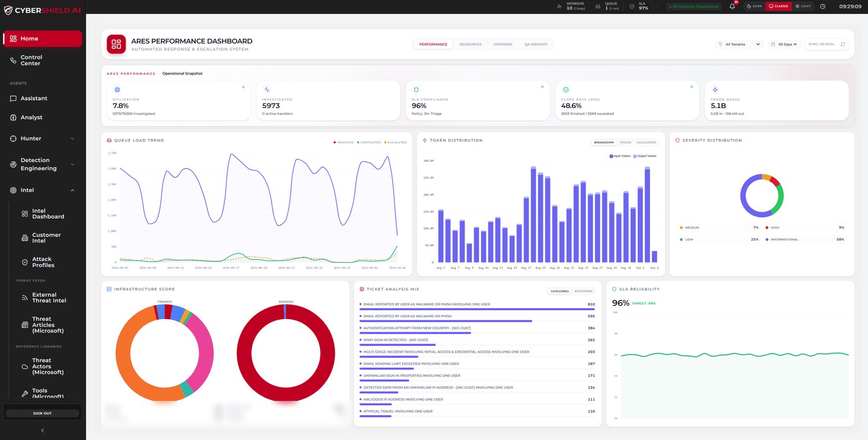Click the Utilization card icon
The width and height of the screenshot is (868, 440).
pyautogui.click(x=117, y=90)
